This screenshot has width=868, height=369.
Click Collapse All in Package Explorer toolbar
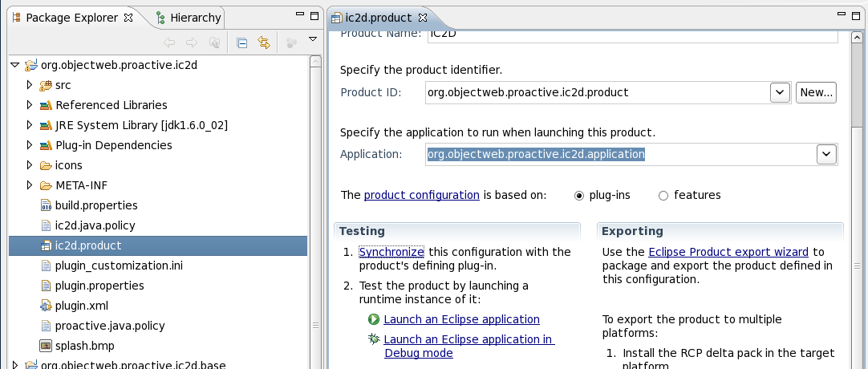tap(241, 43)
